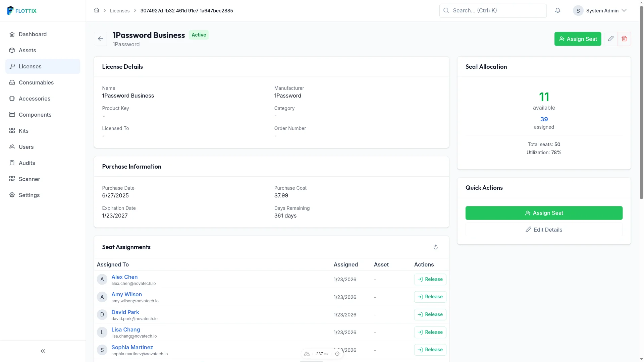Collapse the sidebar with double chevron
This screenshot has height=362, width=644.
click(x=43, y=351)
